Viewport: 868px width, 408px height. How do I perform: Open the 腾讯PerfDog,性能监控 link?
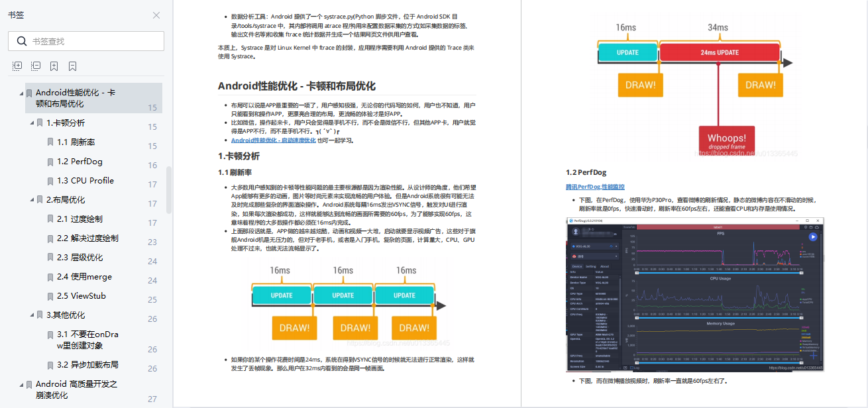595,187
